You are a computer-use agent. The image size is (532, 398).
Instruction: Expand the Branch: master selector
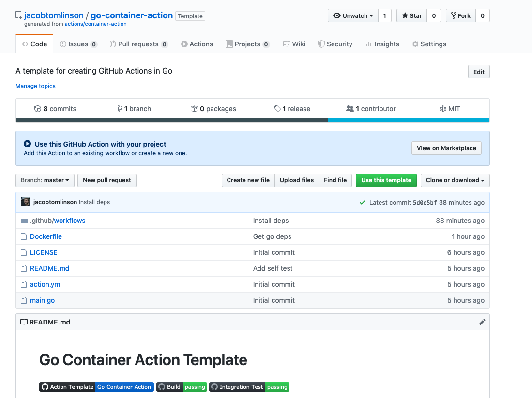point(45,180)
